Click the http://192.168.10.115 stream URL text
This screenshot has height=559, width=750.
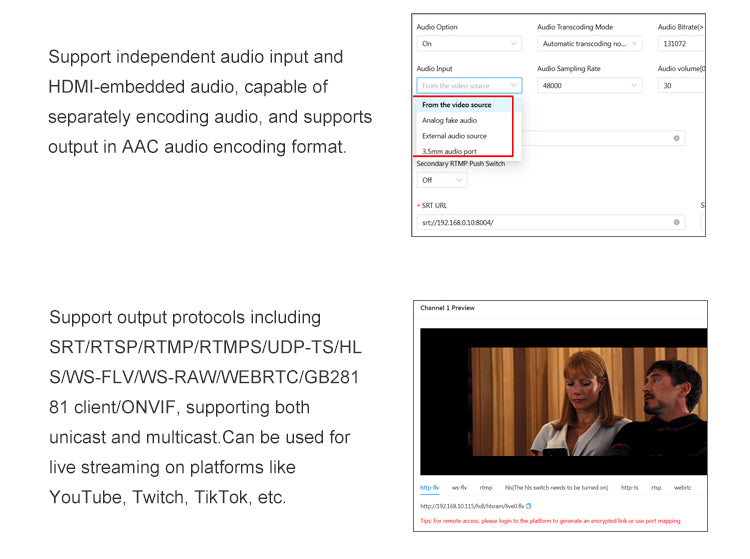pos(472,506)
